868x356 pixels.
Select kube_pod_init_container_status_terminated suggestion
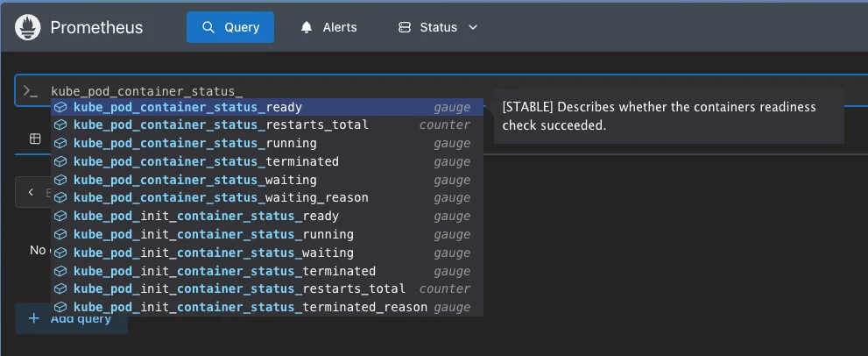click(x=267, y=271)
